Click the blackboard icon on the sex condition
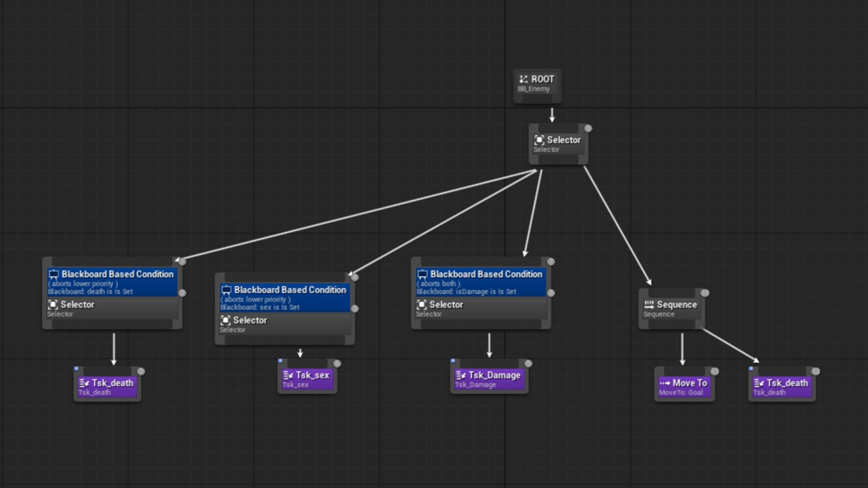This screenshot has height=488, width=868. pos(226,290)
